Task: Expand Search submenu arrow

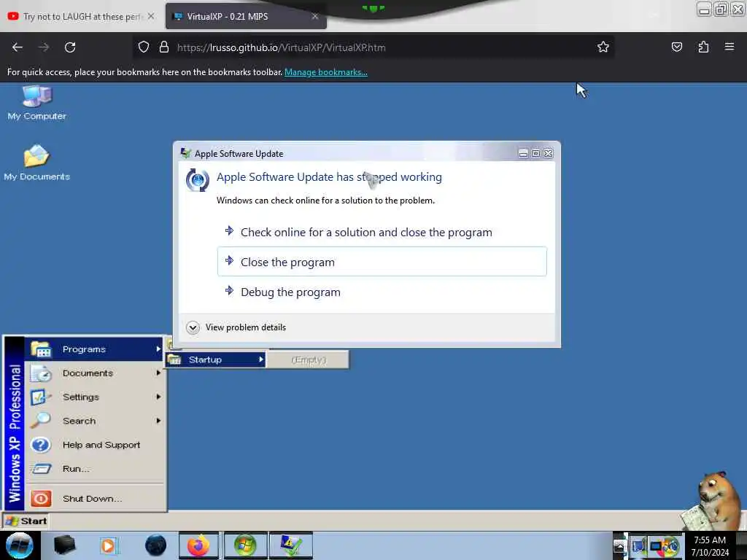Action: pyautogui.click(x=158, y=421)
